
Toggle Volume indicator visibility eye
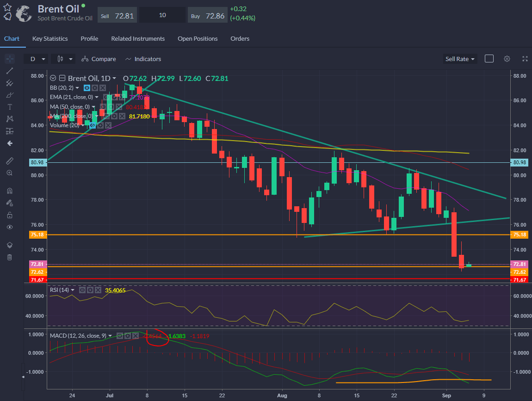(93, 125)
